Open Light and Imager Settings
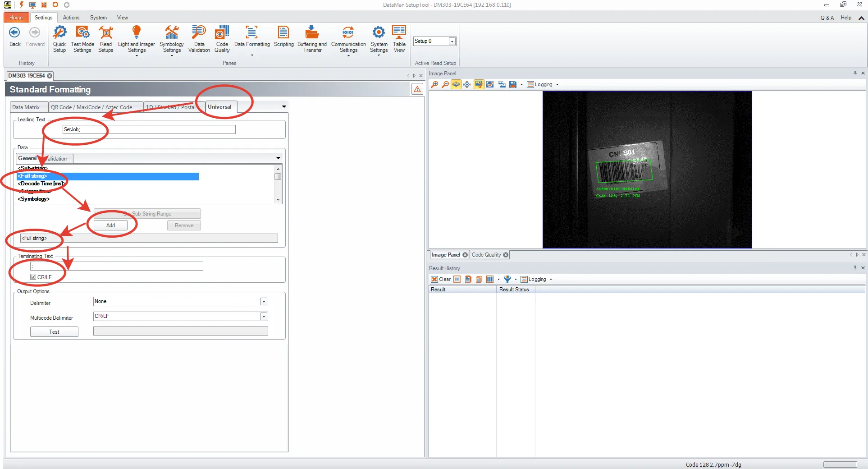This screenshot has height=469, width=868. 136,38
